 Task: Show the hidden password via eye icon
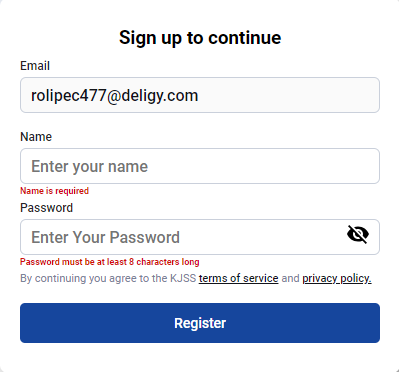358,234
